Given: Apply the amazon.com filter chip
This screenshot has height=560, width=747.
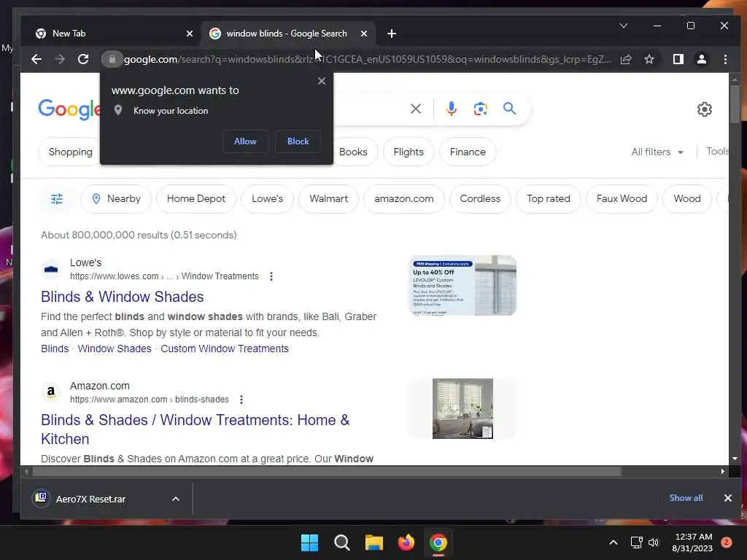Looking at the screenshot, I should 403,198.
